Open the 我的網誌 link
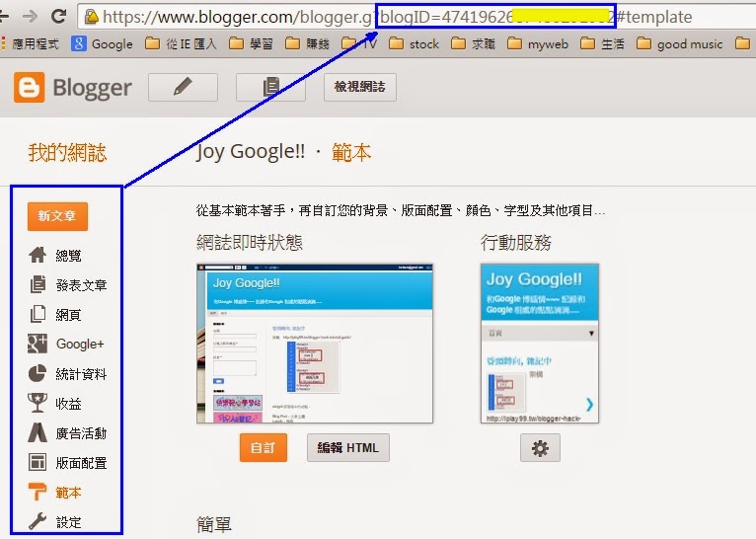 tap(67, 152)
